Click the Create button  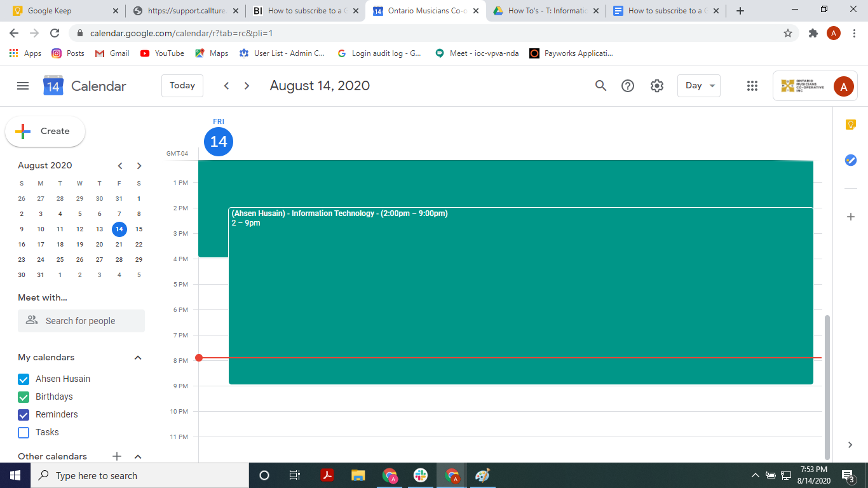point(45,132)
